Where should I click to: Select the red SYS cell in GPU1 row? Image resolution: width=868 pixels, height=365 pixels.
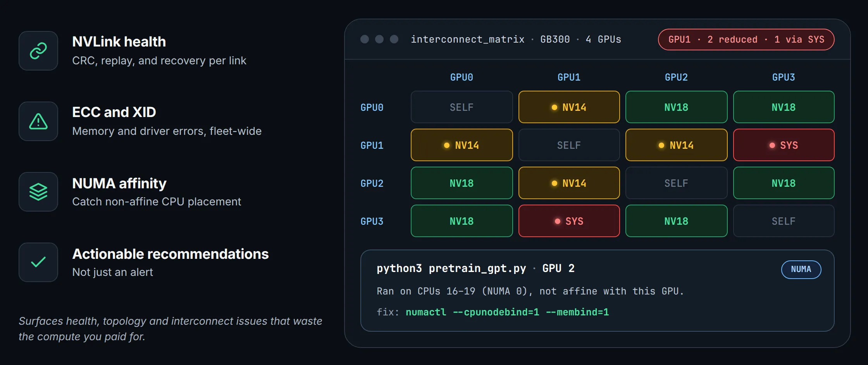tap(784, 145)
